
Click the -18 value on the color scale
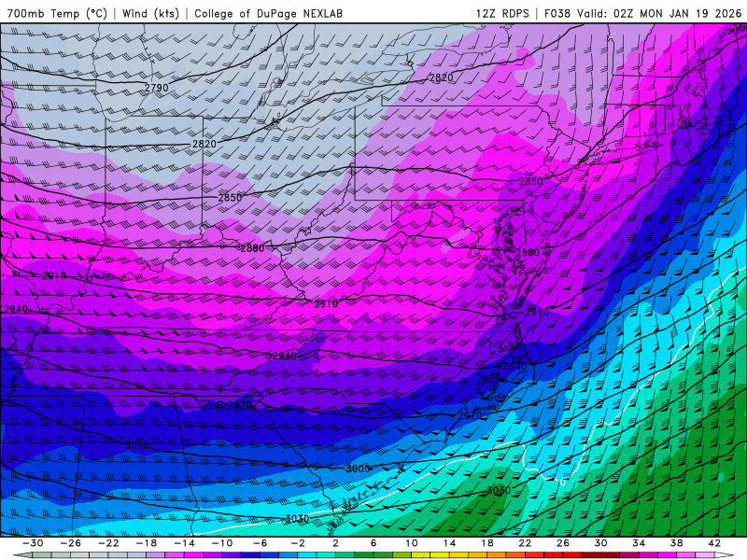point(147,543)
